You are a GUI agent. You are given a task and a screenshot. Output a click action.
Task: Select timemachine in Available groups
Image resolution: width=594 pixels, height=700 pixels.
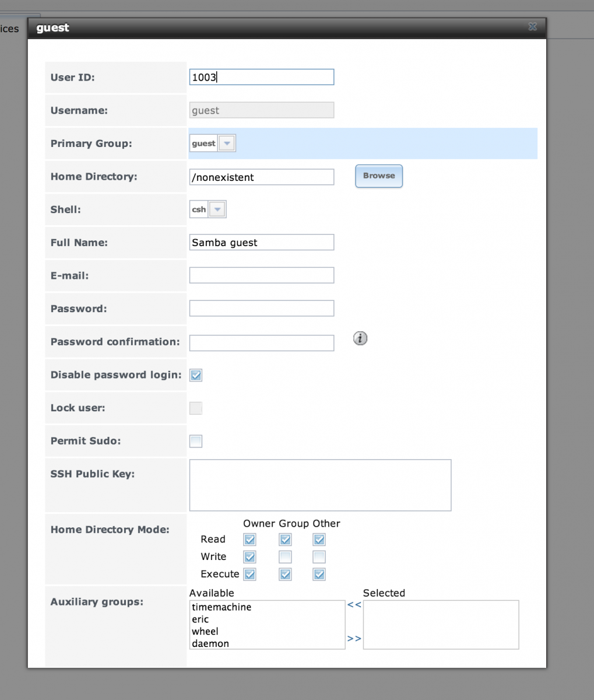222,607
